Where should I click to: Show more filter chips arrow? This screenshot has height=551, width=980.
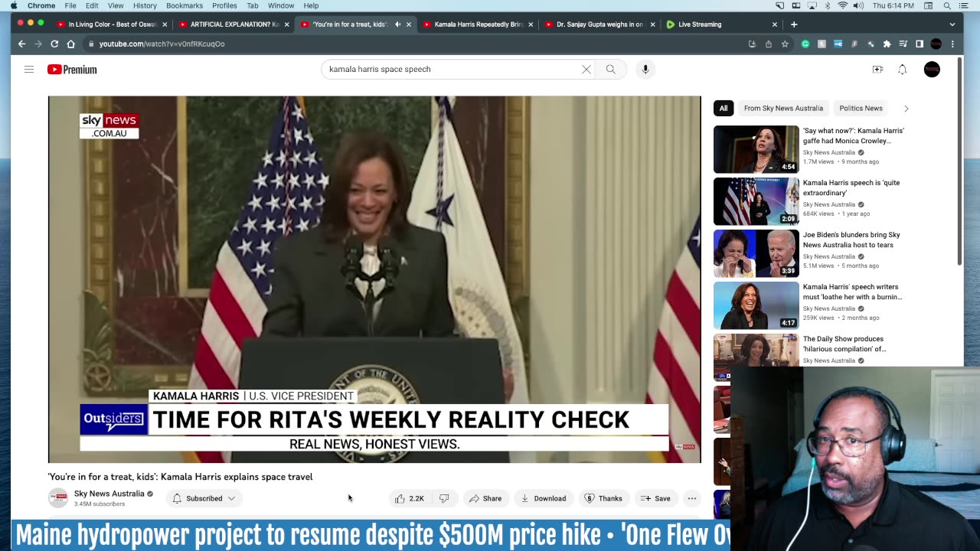906,109
